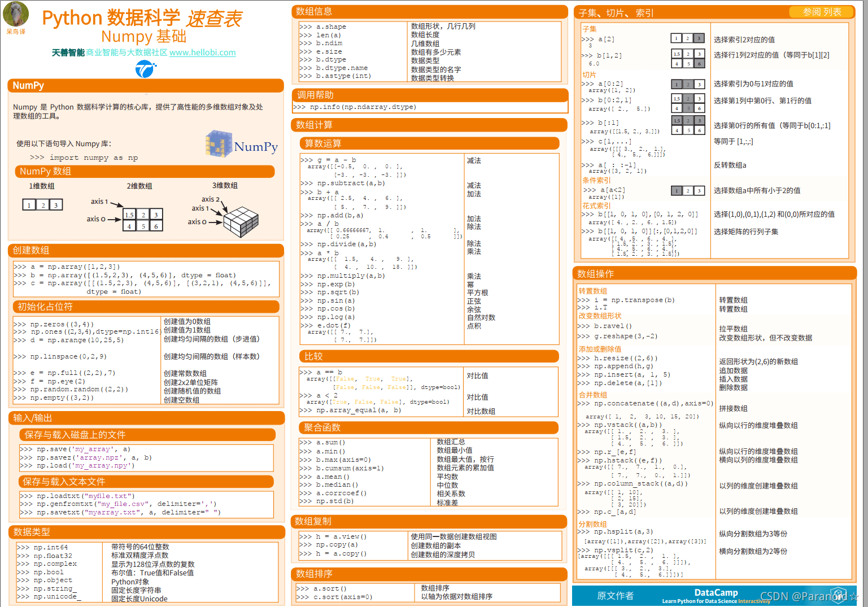This screenshot has width=868, height=607.
Task: Select the 聚合函数 section header
Action: (x=429, y=427)
